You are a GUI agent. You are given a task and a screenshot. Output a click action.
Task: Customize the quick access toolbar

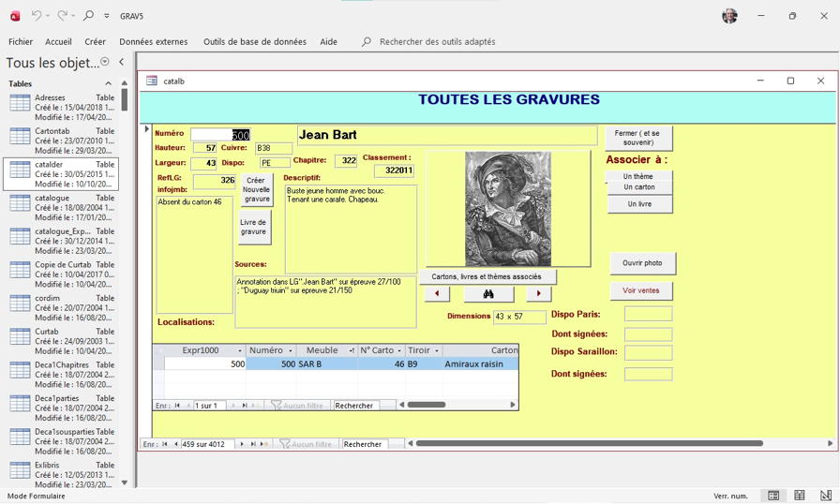pyautogui.click(x=107, y=16)
